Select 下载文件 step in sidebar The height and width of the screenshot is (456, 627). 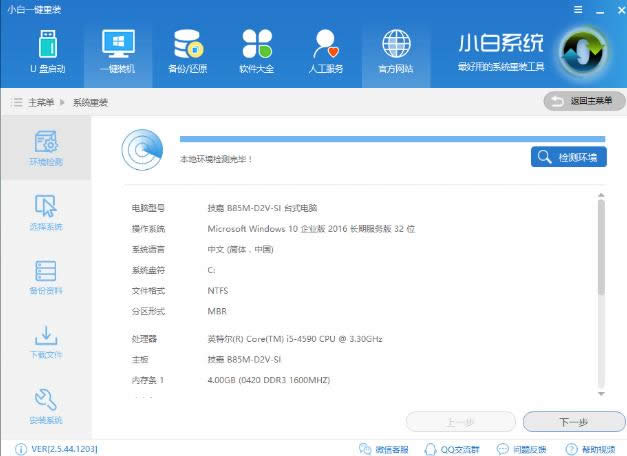click(45, 342)
